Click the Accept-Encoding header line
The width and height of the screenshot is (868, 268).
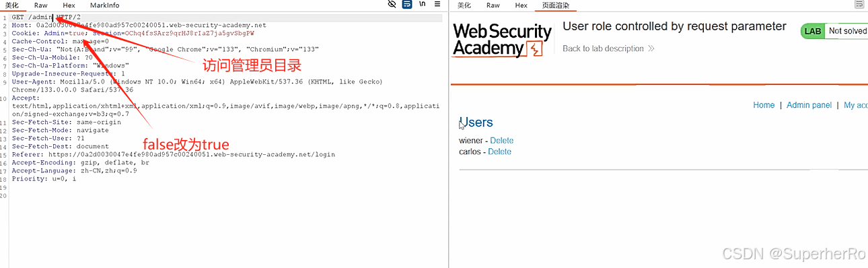80,162
